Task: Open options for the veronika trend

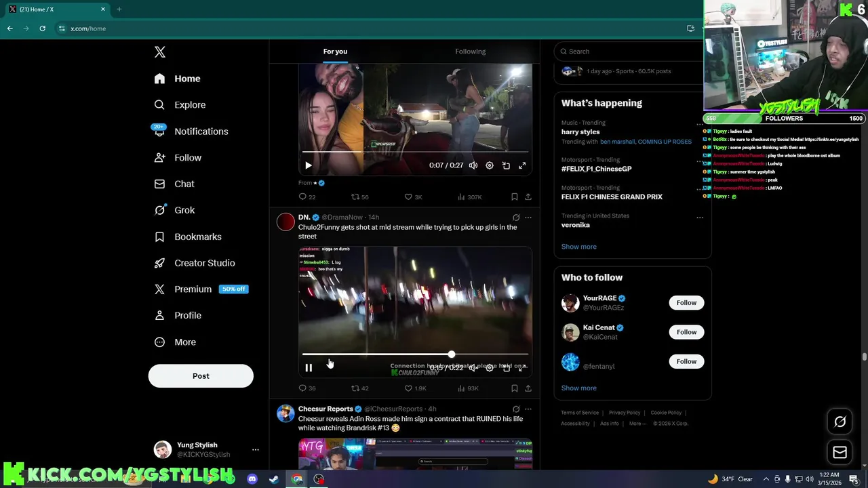Action: [700, 218]
